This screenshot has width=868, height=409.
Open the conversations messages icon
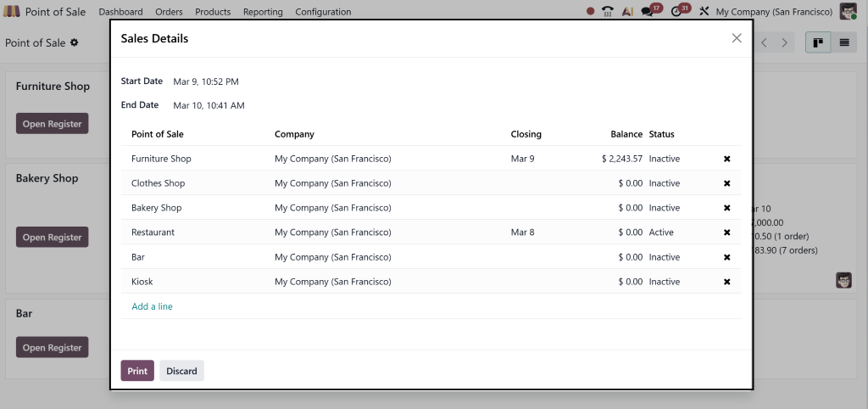[647, 11]
